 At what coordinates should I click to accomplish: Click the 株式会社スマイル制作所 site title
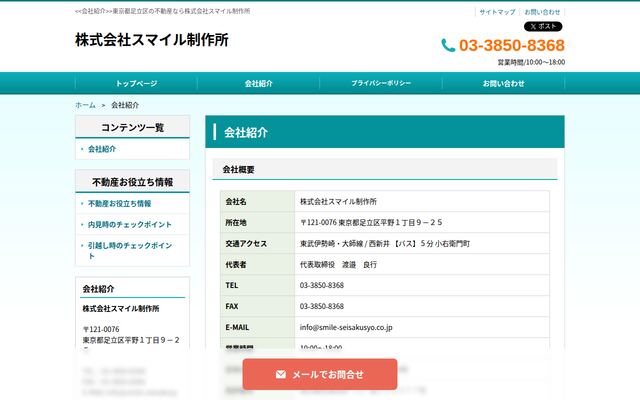click(x=152, y=40)
